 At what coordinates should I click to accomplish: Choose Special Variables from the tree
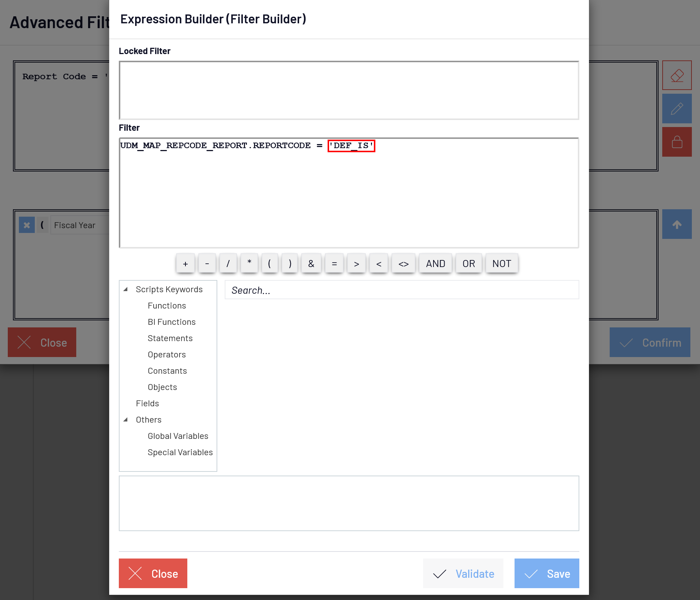click(180, 452)
